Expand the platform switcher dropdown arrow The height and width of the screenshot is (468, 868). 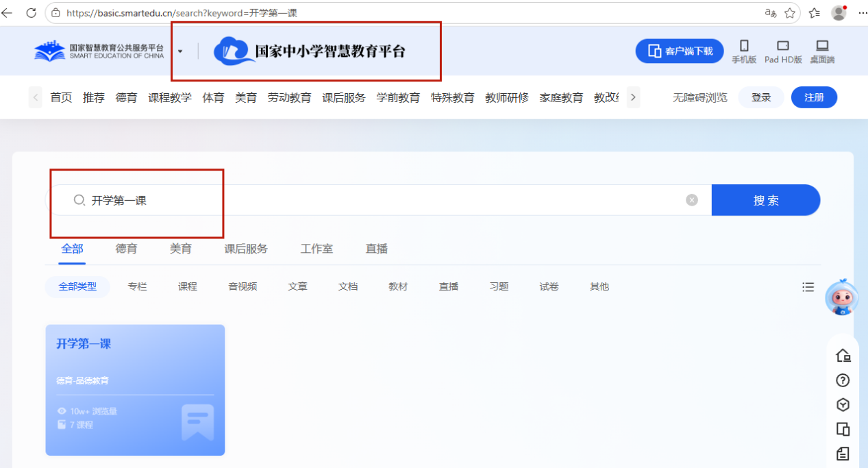pyautogui.click(x=180, y=51)
